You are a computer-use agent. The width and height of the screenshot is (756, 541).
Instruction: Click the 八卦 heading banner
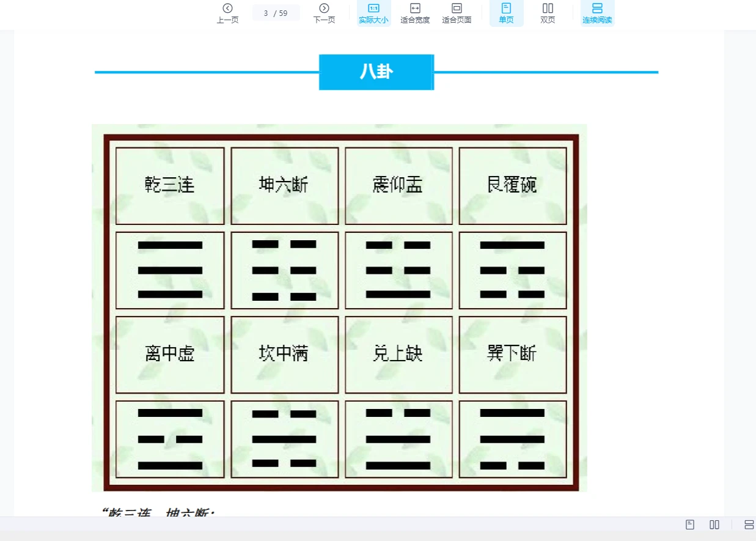pos(376,72)
